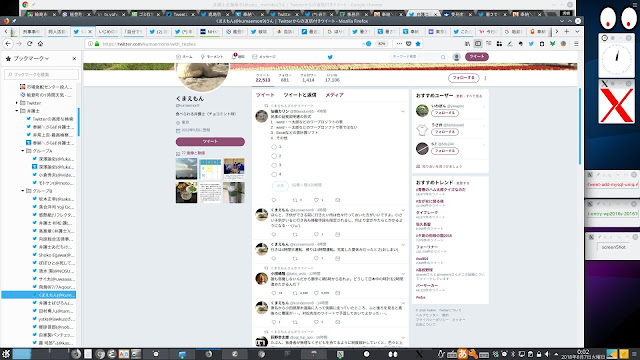The height and width of the screenshot is (360, 640).
Task: Click the bookmark search input field
Action: click(x=42, y=74)
